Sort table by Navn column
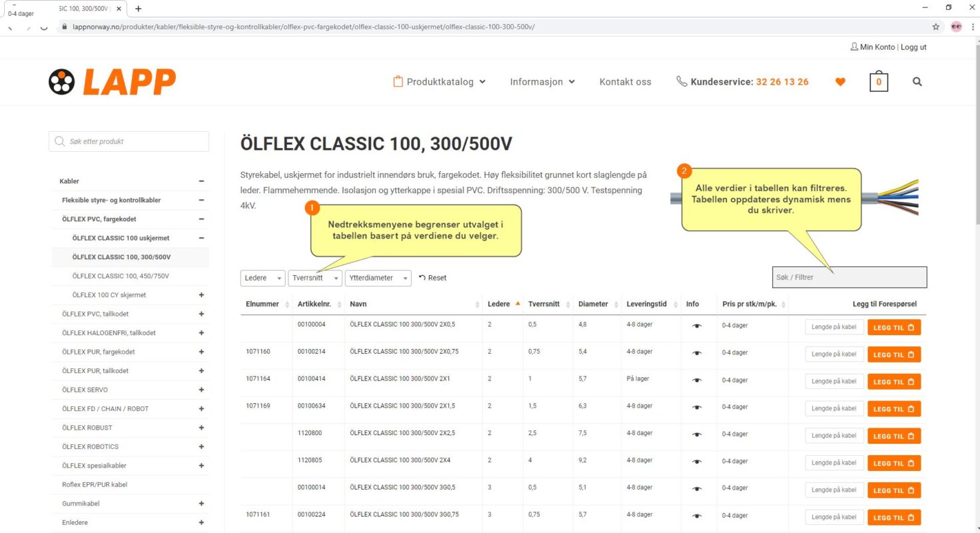This screenshot has width=980, height=533. [413, 304]
